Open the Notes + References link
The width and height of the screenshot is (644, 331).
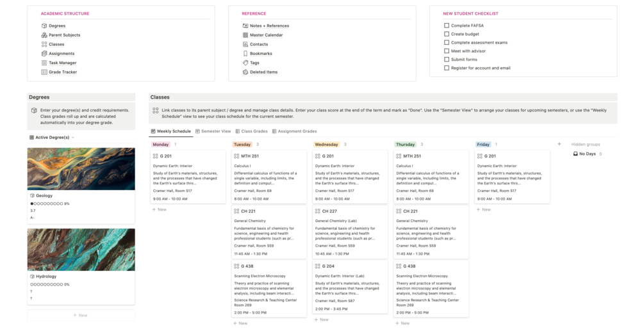pyautogui.click(x=269, y=26)
